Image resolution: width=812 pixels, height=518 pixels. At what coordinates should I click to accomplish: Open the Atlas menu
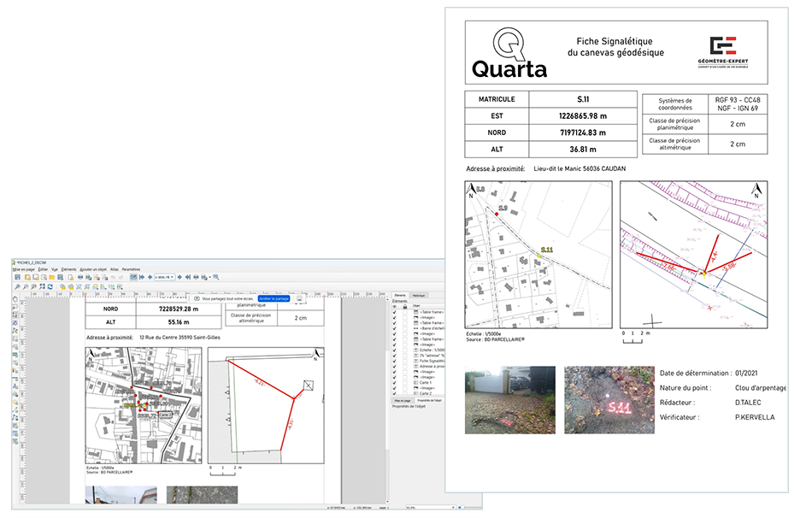(x=115, y=269)
